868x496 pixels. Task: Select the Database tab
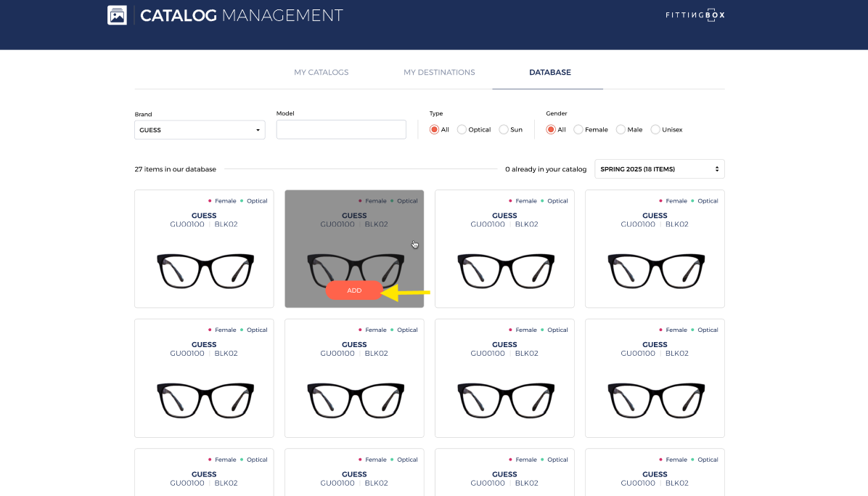click(549, 73)
